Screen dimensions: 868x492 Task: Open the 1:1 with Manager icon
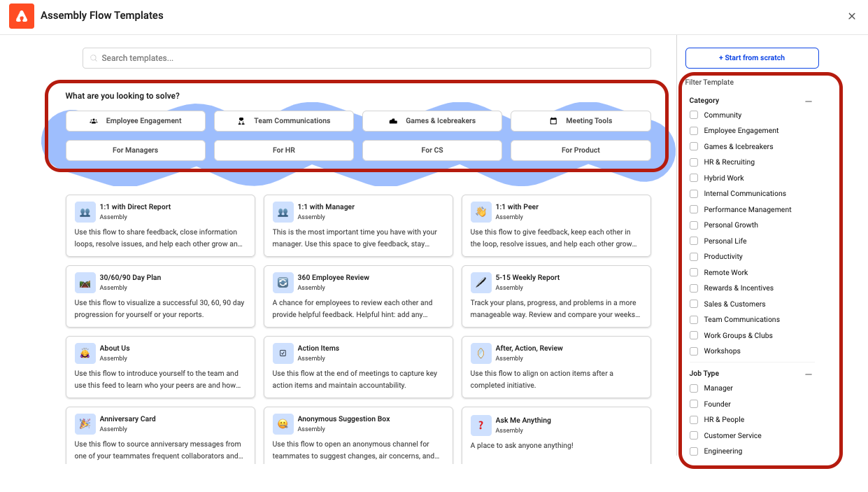point(283,211)
